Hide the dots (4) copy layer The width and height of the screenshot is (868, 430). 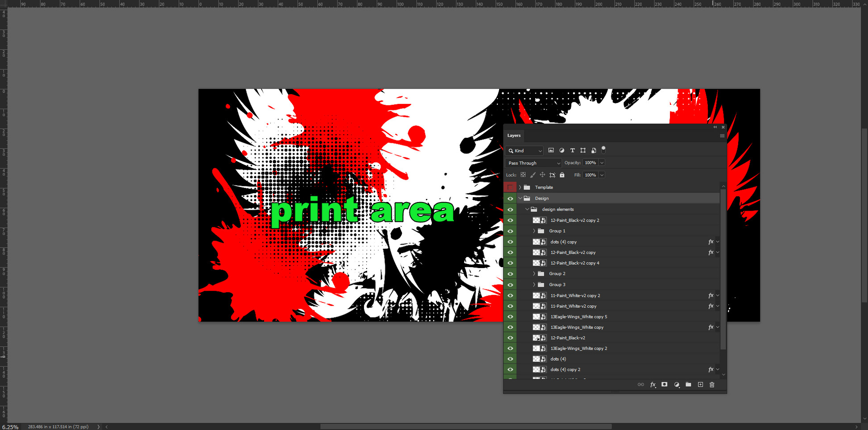pos(510,242)
